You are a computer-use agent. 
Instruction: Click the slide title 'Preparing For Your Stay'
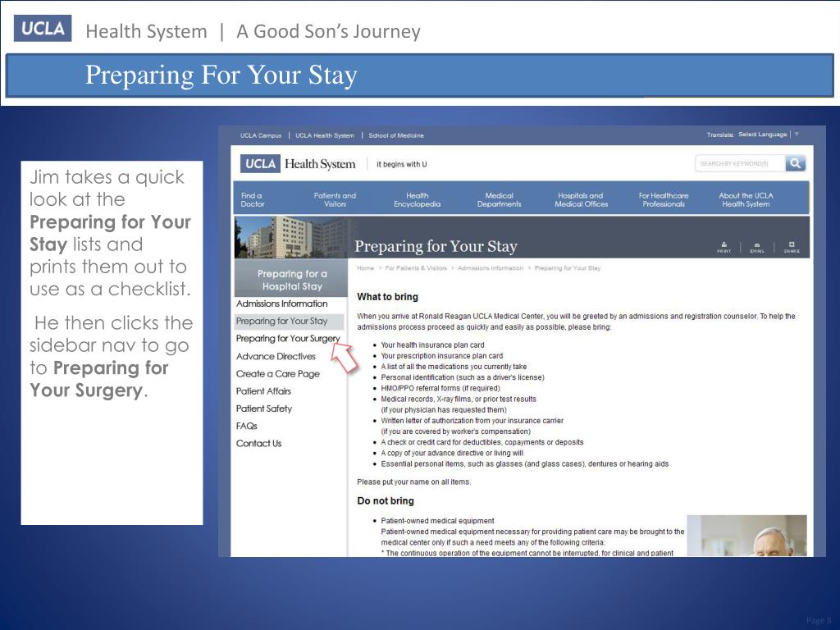(221, 75)
